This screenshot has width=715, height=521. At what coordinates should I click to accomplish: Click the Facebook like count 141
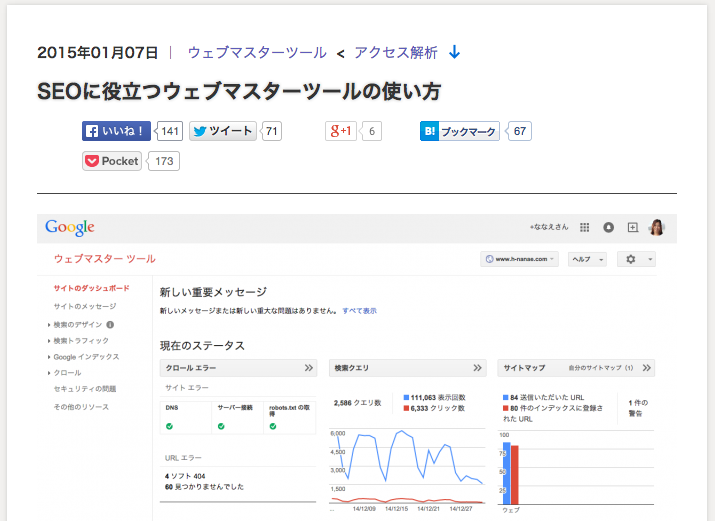170,131
